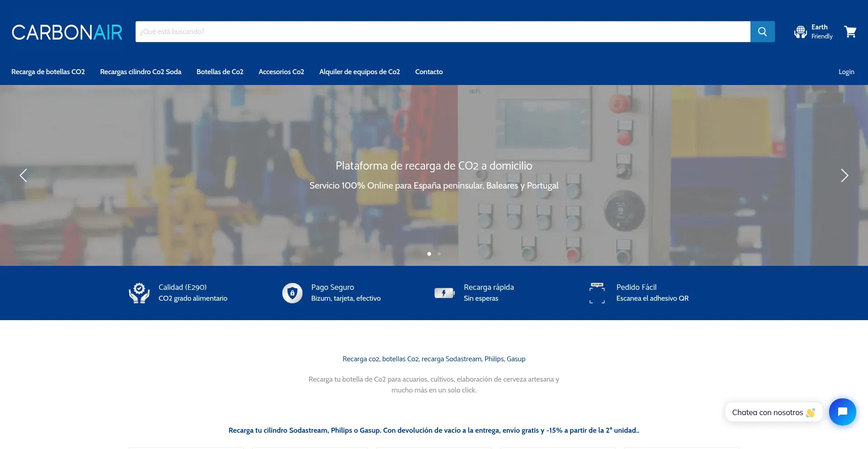Open the shopping cart
The image size is (868, 449).
[850, 32]
